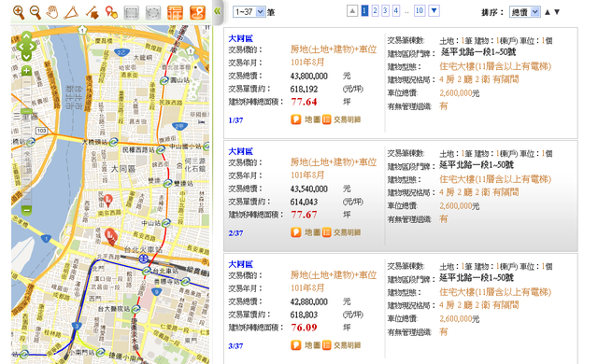Open the 總價 sort order dropdown

pyautogui.click(x=524, y=12)
